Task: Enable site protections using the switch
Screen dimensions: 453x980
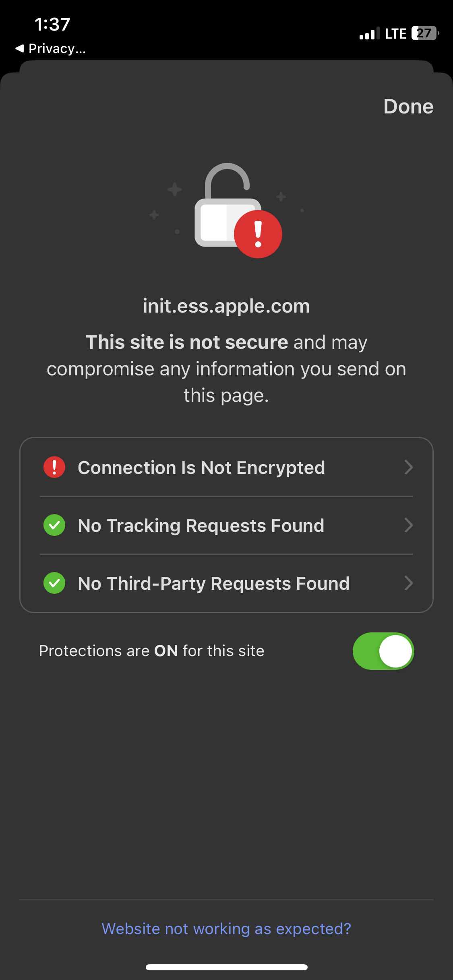Action: pos(383,651)
